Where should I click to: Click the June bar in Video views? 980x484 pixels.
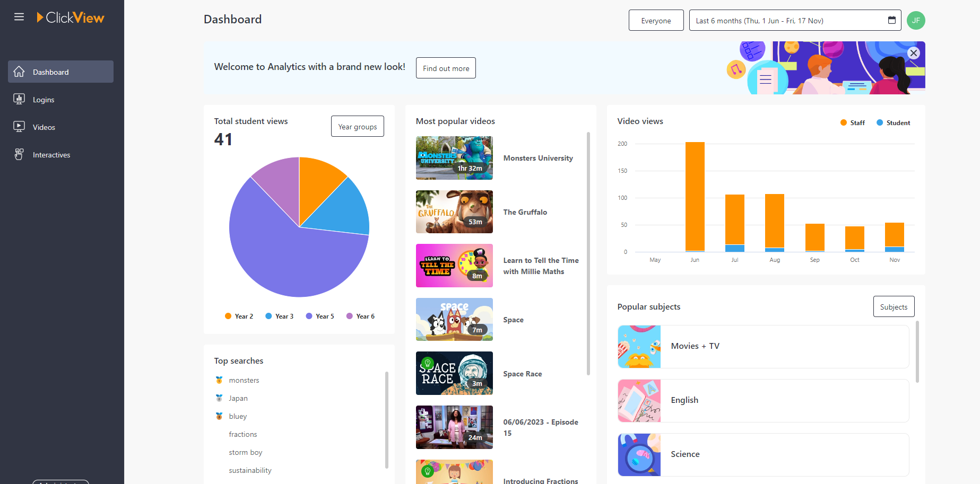[695, 197]
